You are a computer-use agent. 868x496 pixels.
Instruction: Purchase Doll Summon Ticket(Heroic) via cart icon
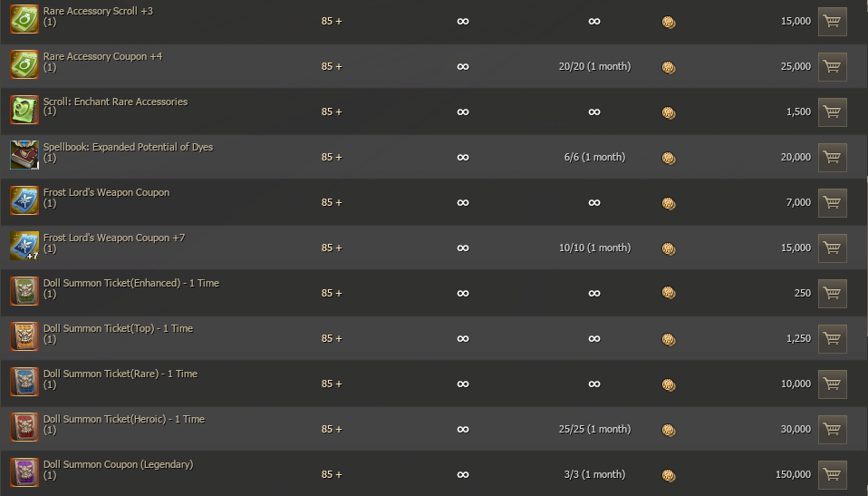tap(832, 430)
